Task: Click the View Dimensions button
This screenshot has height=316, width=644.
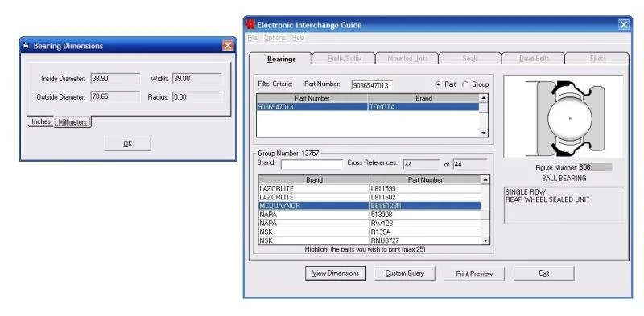Action: (x=336, y=273)
